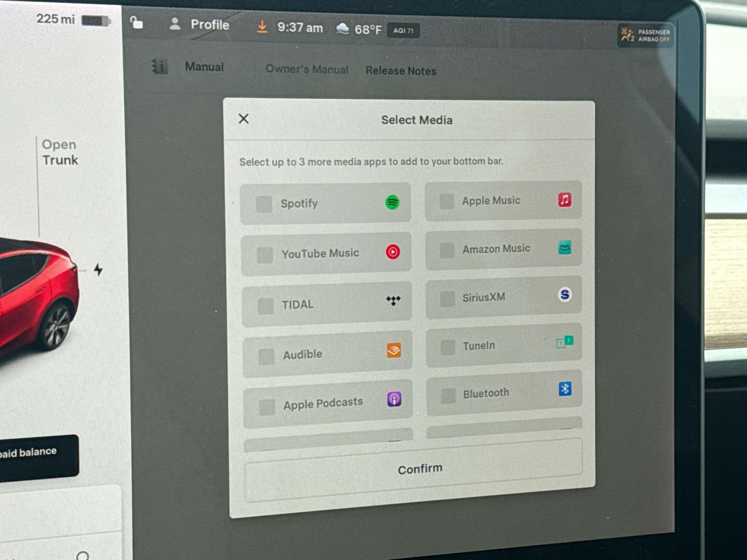Click the blue Bluetooth icon

pos(565,389)
